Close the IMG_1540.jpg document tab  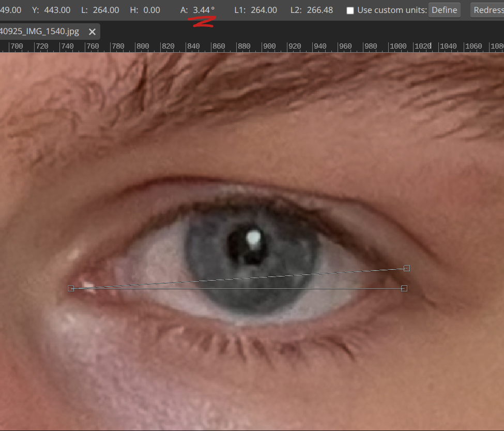(x=92, y=32)
